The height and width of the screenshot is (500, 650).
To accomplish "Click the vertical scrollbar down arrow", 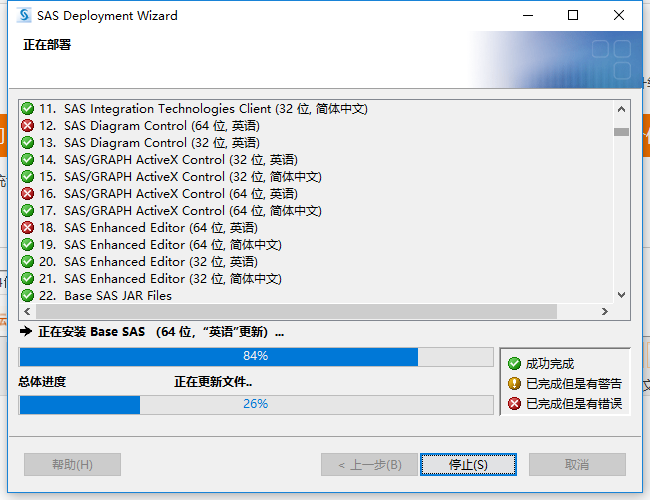I will click(x=621, y=295).
